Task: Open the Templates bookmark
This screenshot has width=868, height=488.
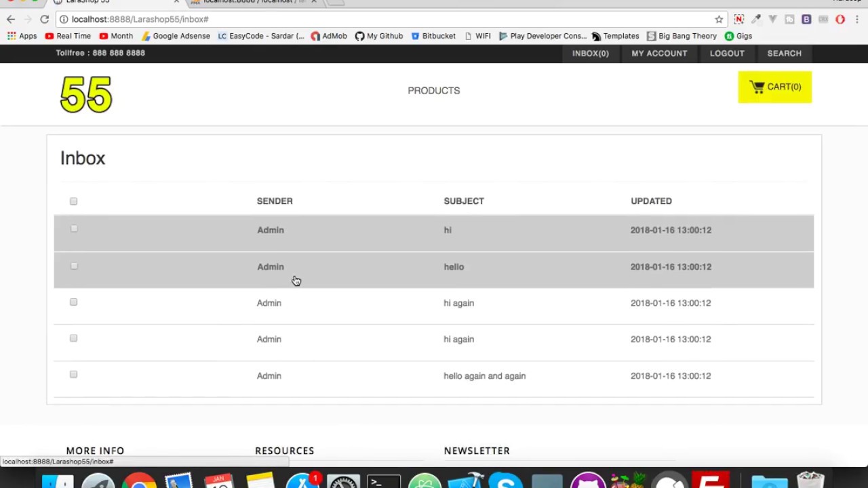Action: [616, 36]
